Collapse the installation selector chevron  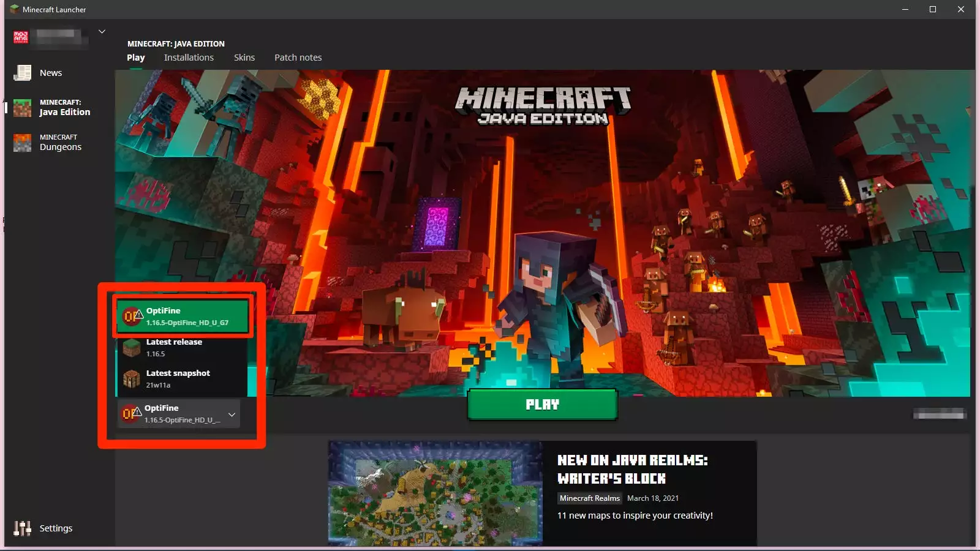click(232, 414)
